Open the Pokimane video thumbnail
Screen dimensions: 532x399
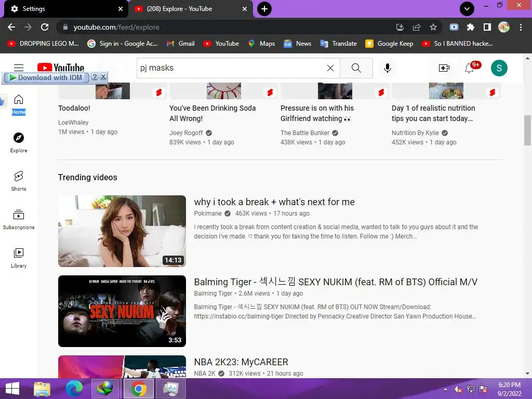coord(122,231)
